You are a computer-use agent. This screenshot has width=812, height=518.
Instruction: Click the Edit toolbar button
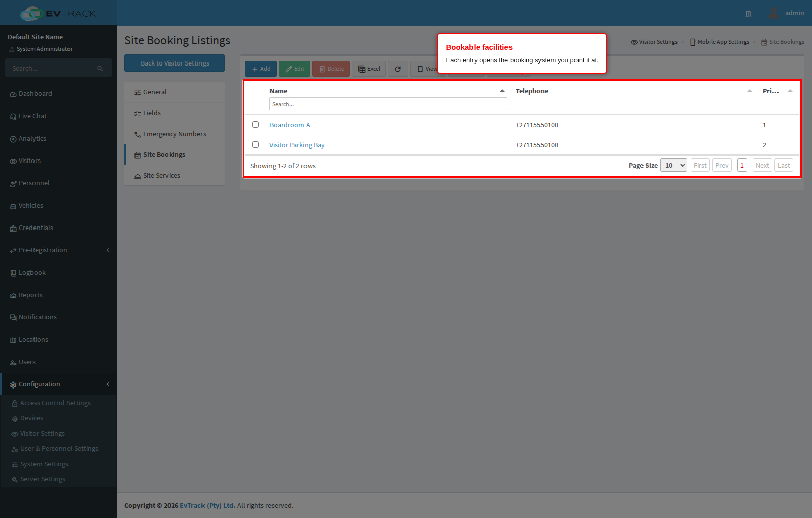point(294,69)
